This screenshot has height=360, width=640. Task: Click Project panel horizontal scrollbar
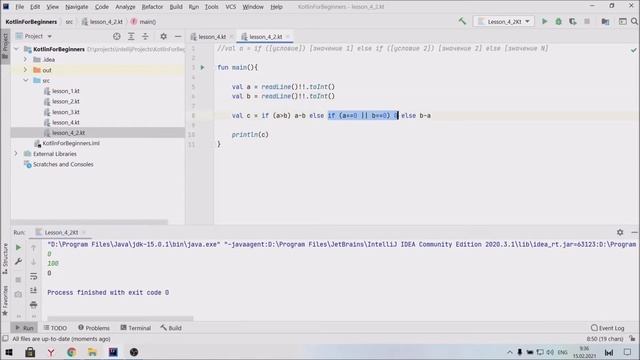tap(89, 222)
